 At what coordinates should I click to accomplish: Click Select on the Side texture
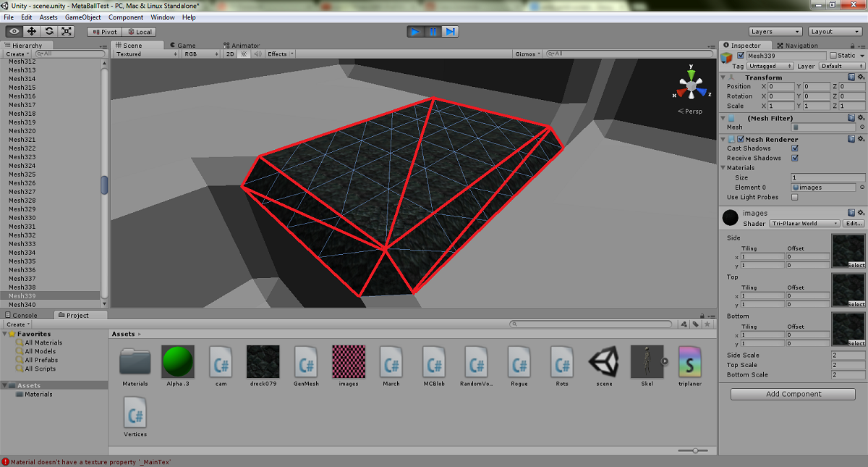point(856,265)
